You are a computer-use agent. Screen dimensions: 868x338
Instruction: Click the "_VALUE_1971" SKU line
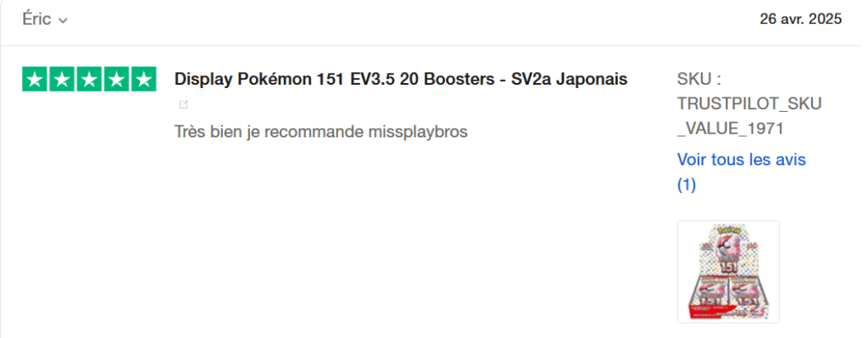pos(731,129)
